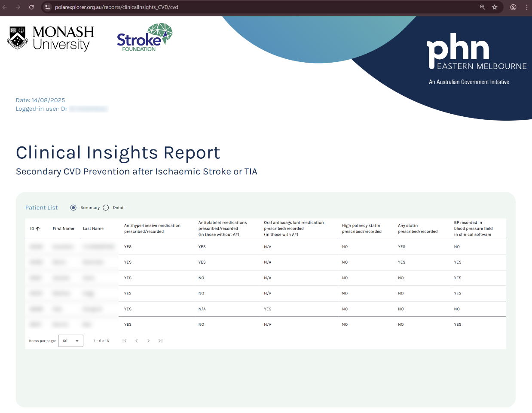The width and height of the screenshot is (532, 413).
Task: Click the Any statin prescribed/recorded header
Action: pos(417,228)
